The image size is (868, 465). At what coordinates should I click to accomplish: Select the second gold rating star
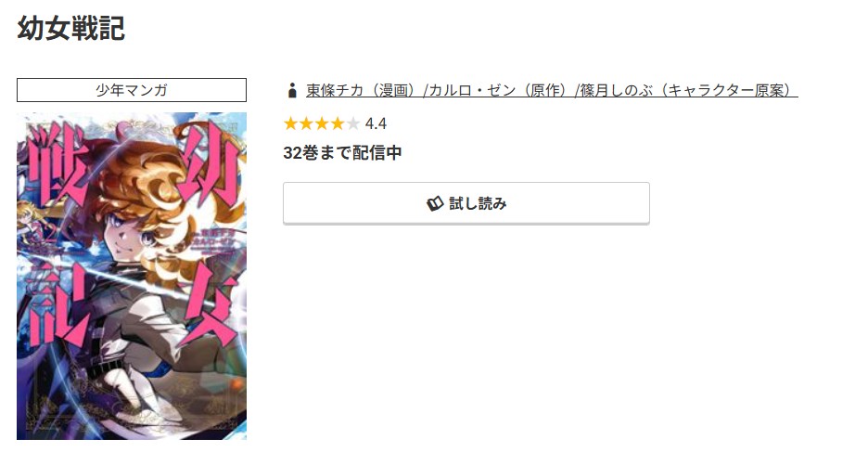pos(306,123)
